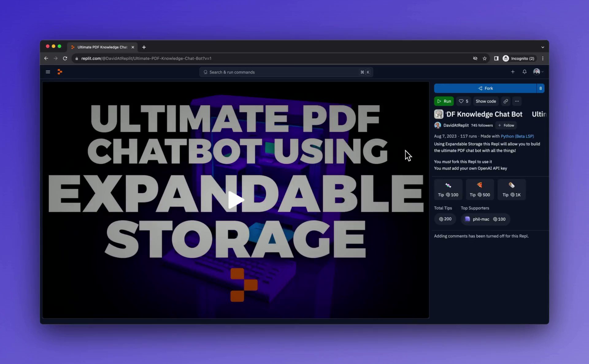Follow DavidAtReplit

(506, 125)
